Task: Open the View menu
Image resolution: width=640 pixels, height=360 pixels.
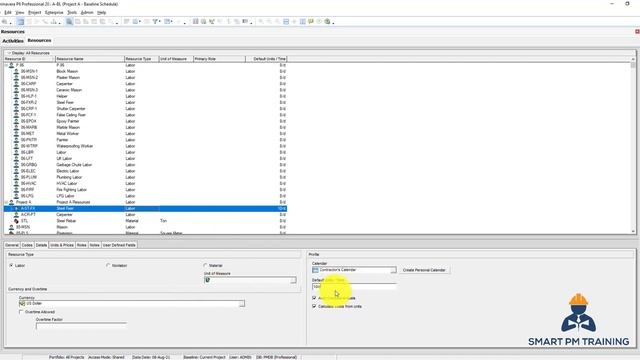Action: (x=19, y=13)
